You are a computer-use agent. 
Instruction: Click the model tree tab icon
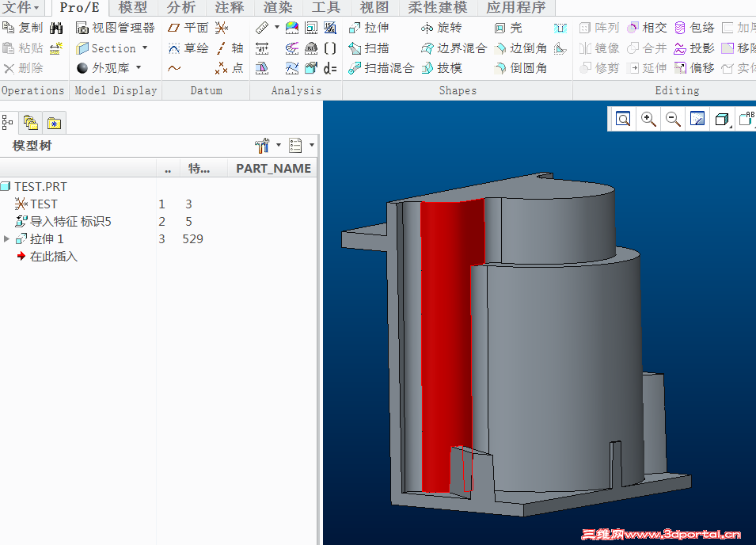(x=7, y=123)
